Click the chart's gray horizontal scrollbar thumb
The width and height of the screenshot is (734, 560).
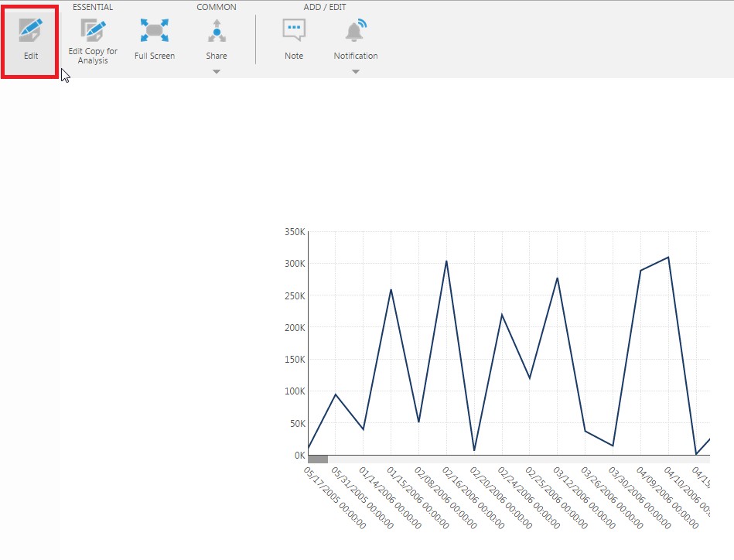pyautogui.click(x=318, y=459)
